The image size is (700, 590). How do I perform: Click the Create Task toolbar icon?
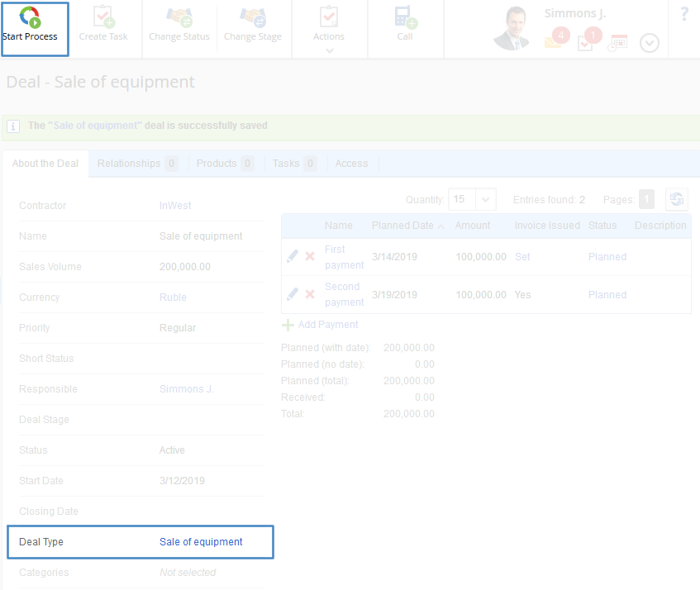(103, 17)
